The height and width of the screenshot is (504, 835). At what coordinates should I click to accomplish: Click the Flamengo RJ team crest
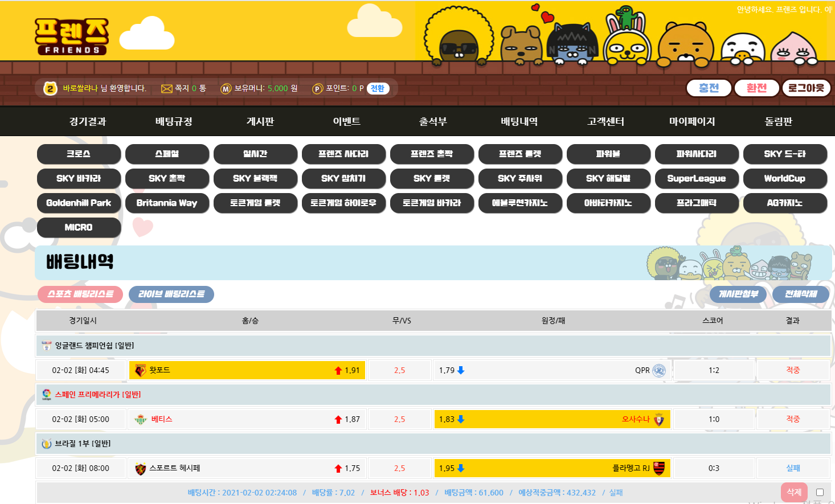[659, 468]
